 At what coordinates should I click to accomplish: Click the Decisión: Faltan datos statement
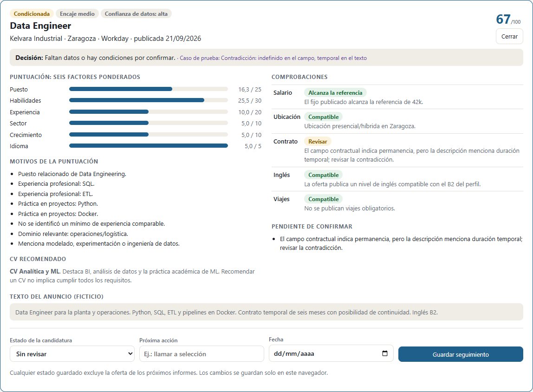click(95, 58)
